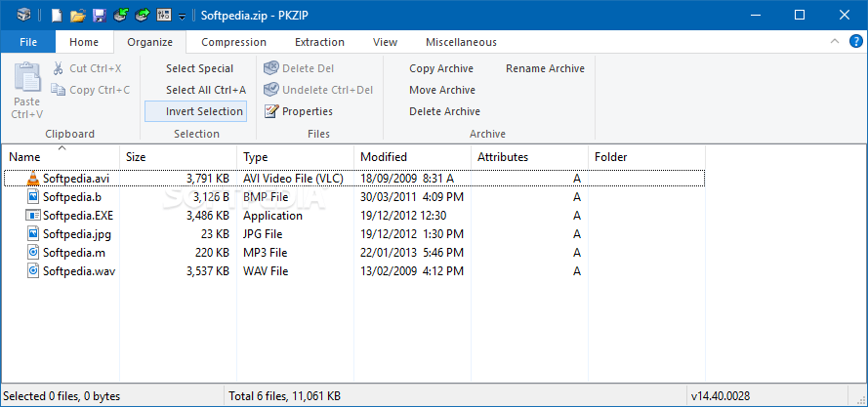Select the Softpedia.m file name

[74, 253]
